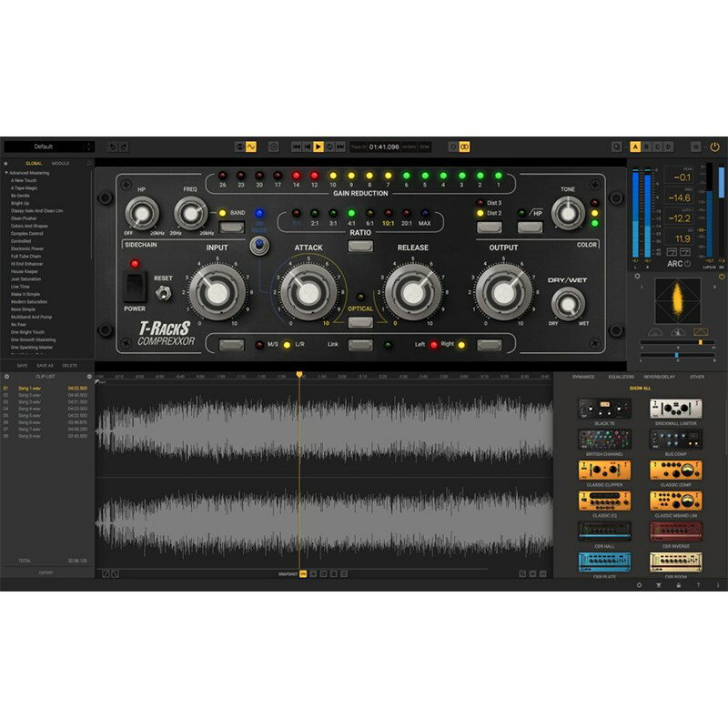Click the DRY/WET mix knob
This screenshot has width=728, height=728.
(x=568, y=303)
